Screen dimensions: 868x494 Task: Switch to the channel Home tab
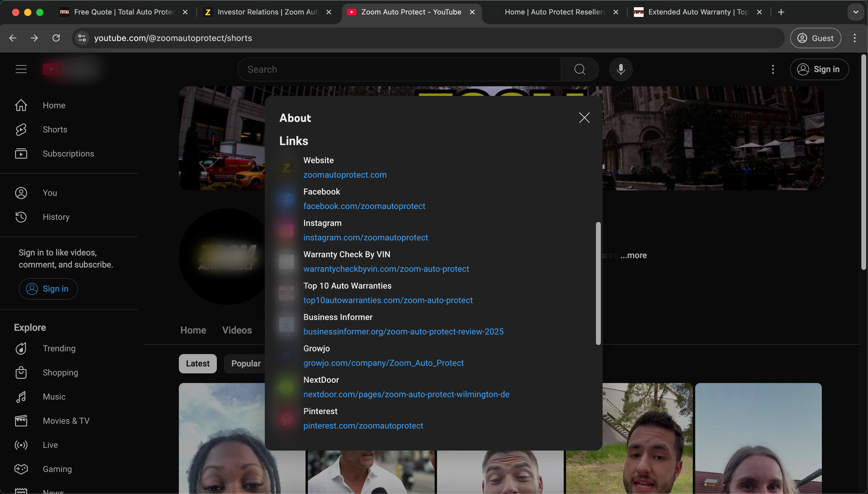tap(193, 330)
